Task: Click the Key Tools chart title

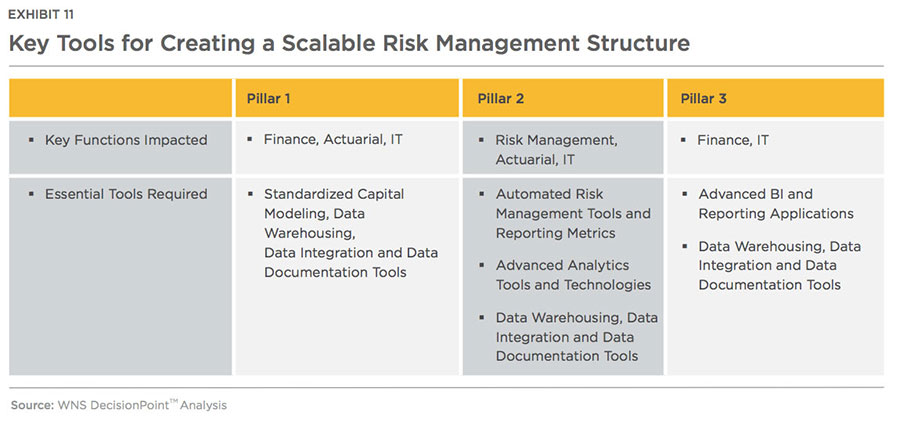Action: (349, 44)
